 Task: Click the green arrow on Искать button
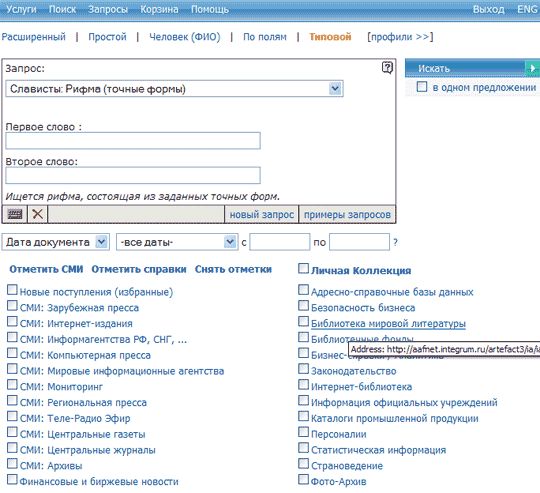point(532,69)
